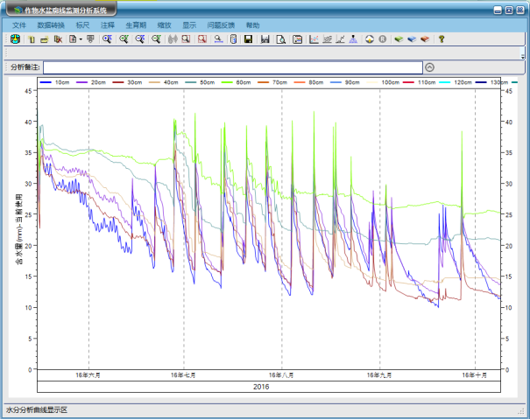Screen dimensions: 530x420
Task: Click the 16年九月 axis date label
Action: [x=379, y=375]
